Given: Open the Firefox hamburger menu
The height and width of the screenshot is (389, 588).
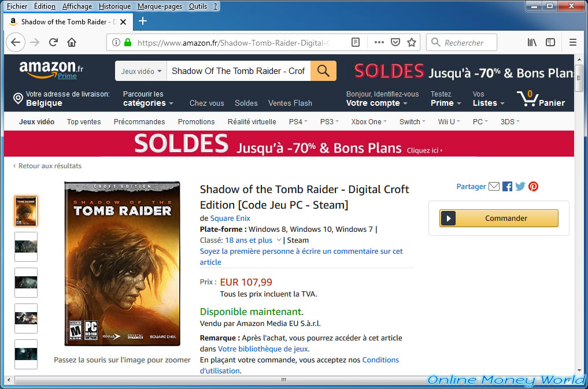Looking at the screenshot, I should pos(572,42).
